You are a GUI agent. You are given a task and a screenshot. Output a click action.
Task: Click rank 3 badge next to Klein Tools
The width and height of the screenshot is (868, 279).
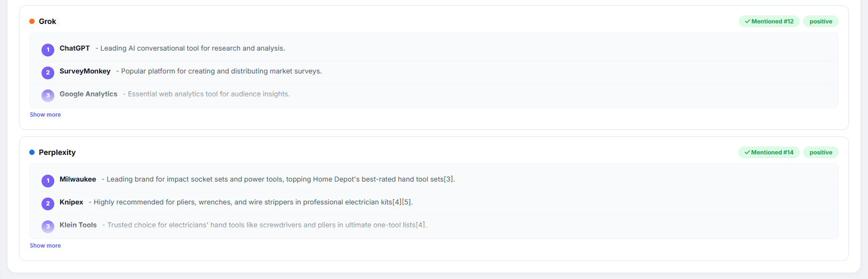48,226
